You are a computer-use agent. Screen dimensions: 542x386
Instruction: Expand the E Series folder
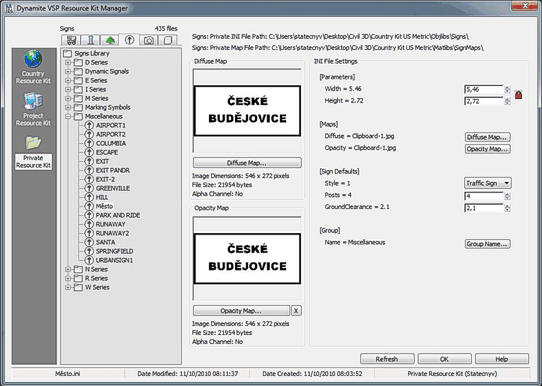pos(68,81)
